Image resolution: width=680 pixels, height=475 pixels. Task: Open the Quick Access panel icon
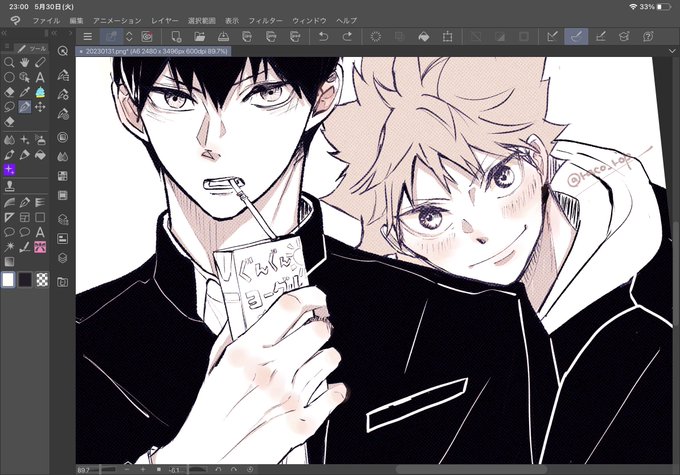point(63,51)
